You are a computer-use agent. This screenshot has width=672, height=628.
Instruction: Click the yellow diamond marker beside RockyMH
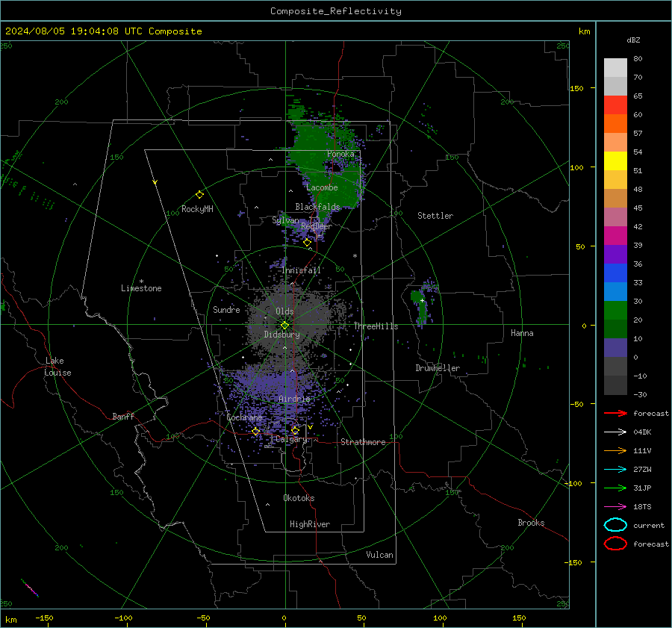(199, 195)
